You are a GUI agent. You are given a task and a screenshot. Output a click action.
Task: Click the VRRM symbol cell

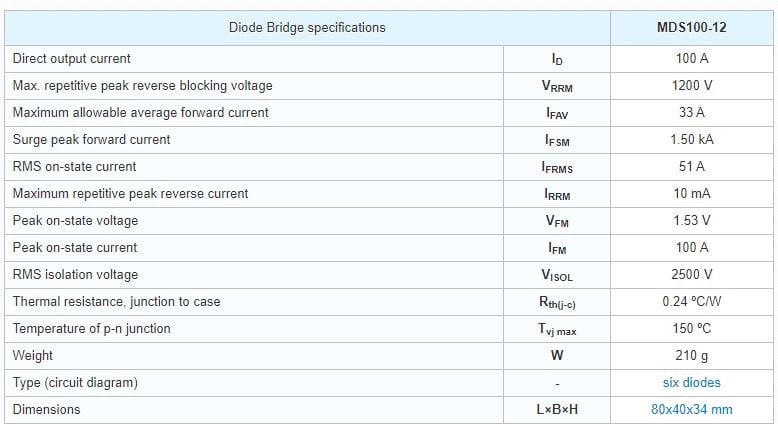(557, 86)
